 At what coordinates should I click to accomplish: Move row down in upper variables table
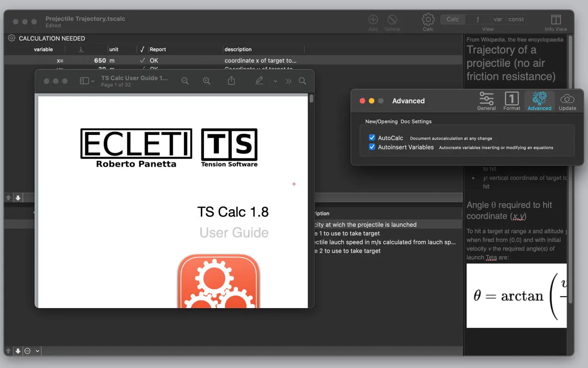coord(18,198)
